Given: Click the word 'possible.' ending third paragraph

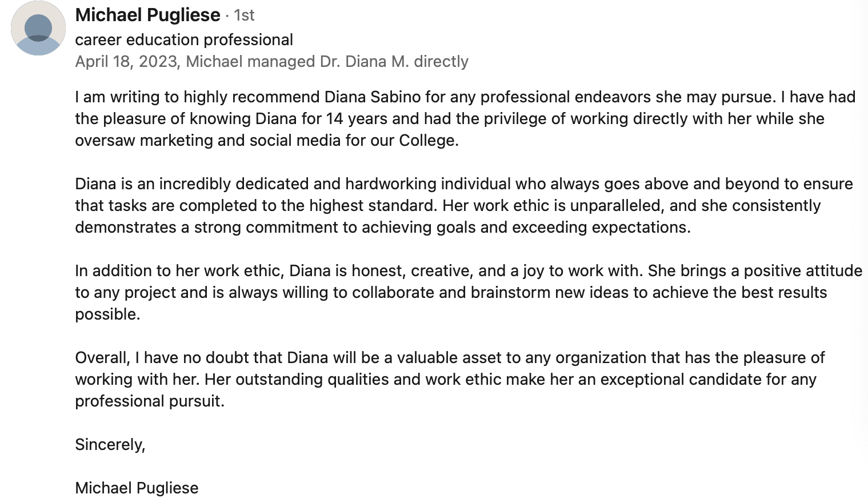Looking at the screenshot, I should coord(107,314).
